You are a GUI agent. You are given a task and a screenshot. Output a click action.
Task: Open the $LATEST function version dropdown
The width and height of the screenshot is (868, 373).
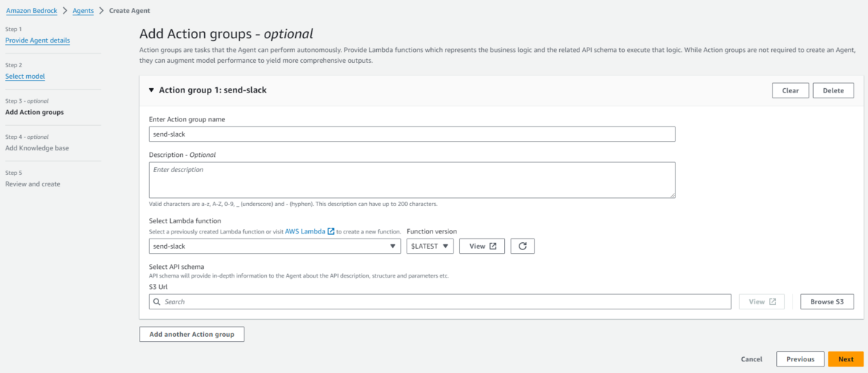430,246
